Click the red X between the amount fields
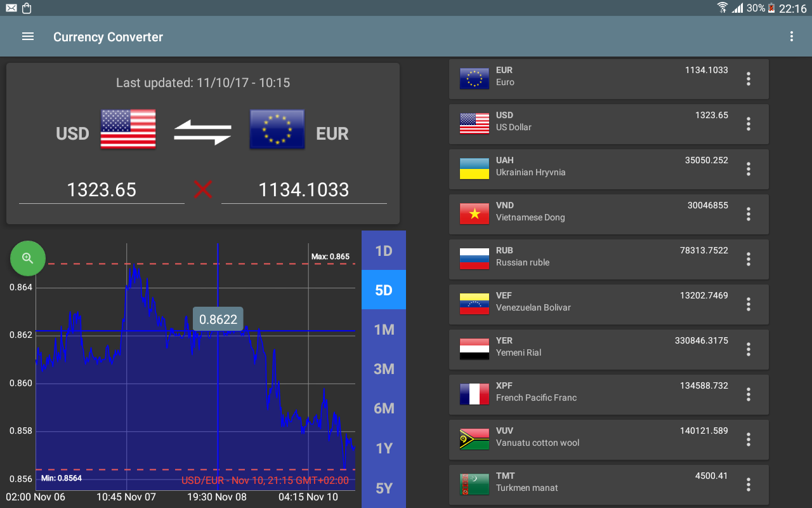This screenshot has width=812, height=508. click(x=202, y=189)
